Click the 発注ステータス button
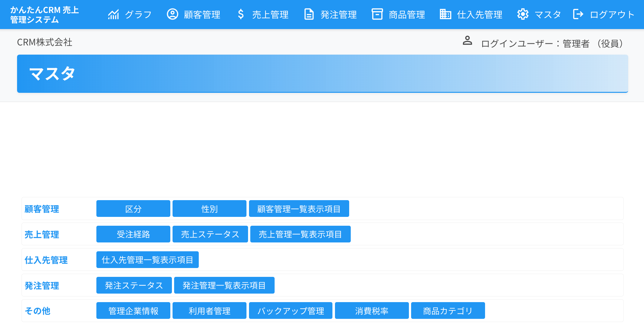The width and height of the screenshot is (644, 334). [x=134, y=285]
